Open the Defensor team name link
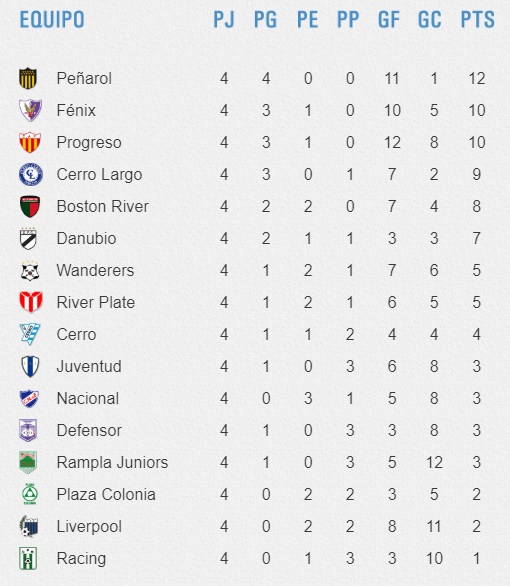 point(89,431)
